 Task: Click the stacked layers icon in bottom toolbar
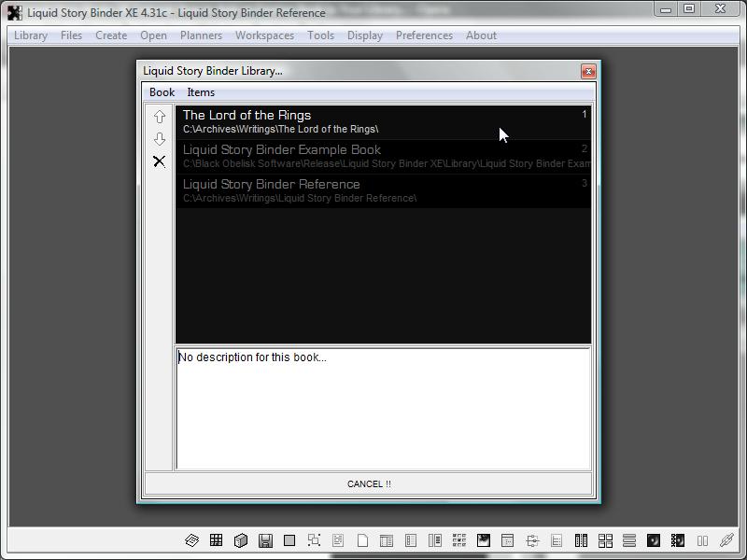pos(191,540)
